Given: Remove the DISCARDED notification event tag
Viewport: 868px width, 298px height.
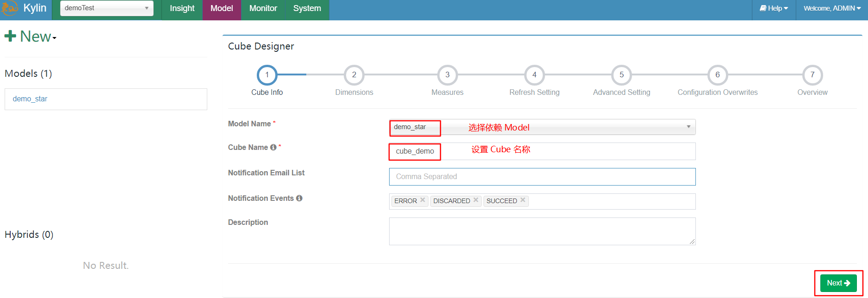Looking at the screenshot, I should [476, 200].
